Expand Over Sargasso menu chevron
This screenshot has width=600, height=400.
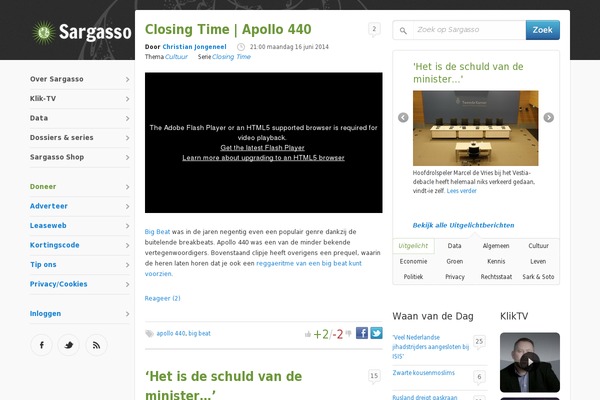127,79
